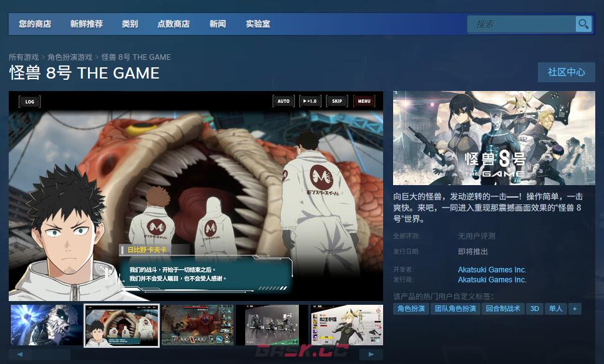Click the game header capsule image
The width and height of the screenshot is (604, 364).
(x=494, y=138)
